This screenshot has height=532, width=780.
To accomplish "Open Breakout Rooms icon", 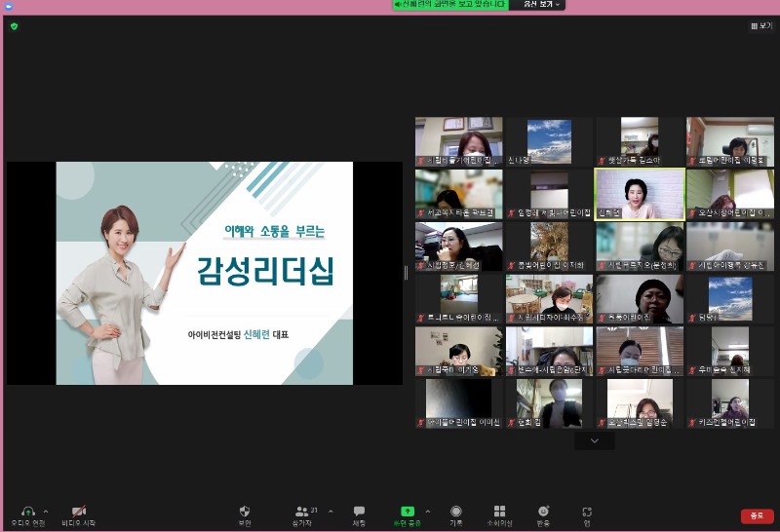I will pos(499,512).
